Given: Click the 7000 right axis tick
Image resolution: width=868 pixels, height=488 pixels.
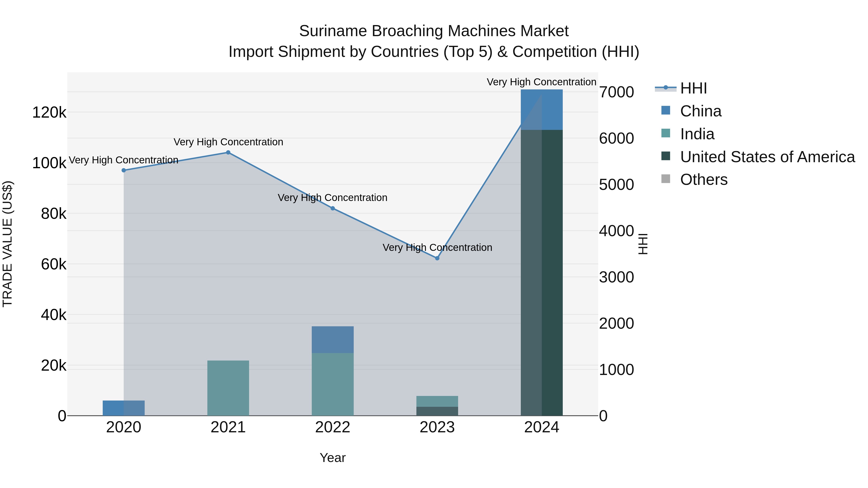Looking at the screenshot, I should (617, 92).
